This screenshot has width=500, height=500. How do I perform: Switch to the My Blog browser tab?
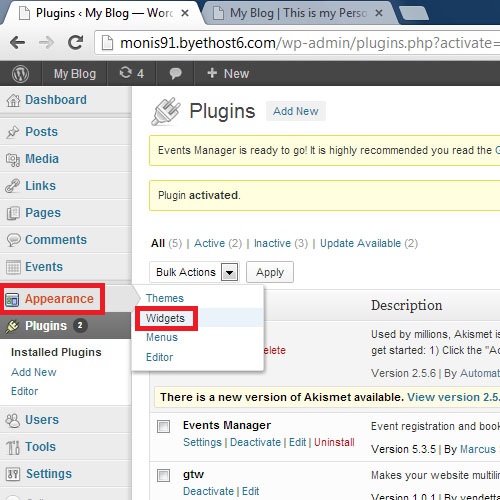point(298,13)
